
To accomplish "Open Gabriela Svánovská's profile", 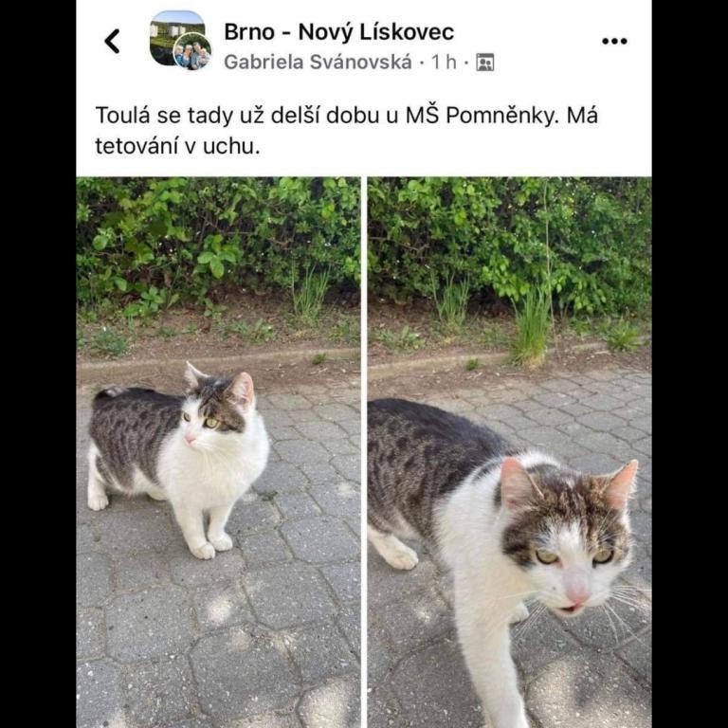I will coord(318,62).
